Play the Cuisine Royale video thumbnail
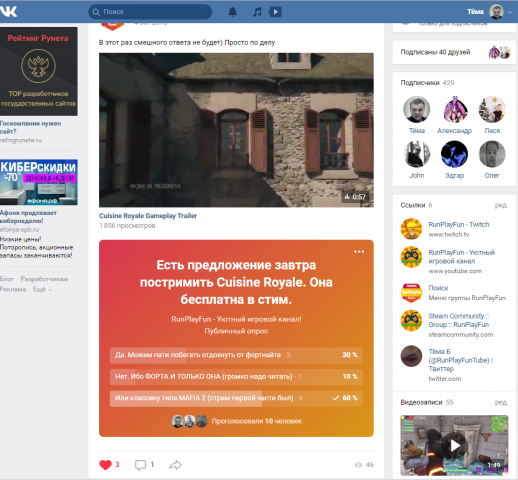This screenshot has height=480, width=518. click(x=236, y=130)
